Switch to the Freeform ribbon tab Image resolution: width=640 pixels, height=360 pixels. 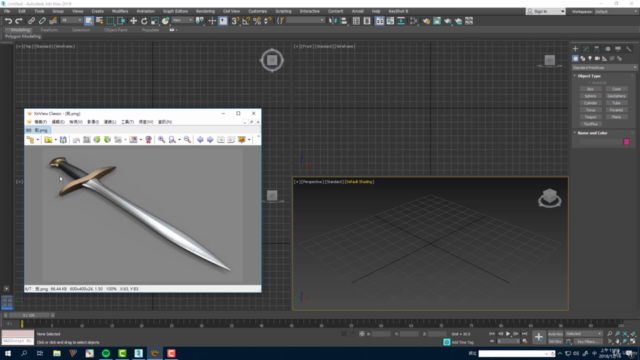[49, 30]
